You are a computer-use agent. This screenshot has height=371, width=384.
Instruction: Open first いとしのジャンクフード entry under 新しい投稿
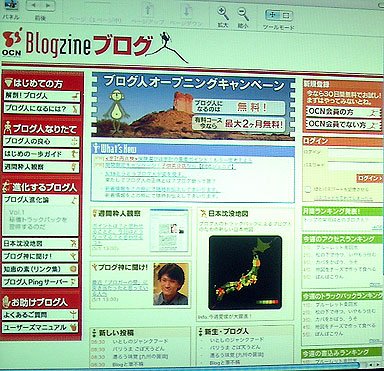pos(140,342)
